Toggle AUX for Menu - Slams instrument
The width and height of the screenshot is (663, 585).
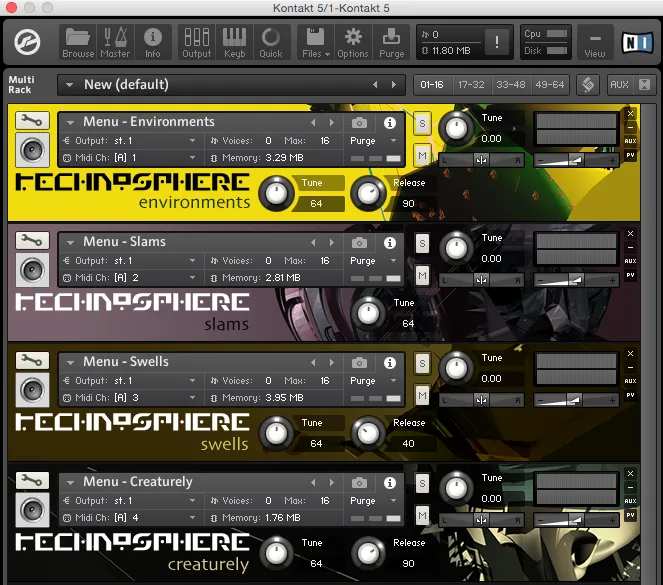pyautogui.click(x=630, y=261)
